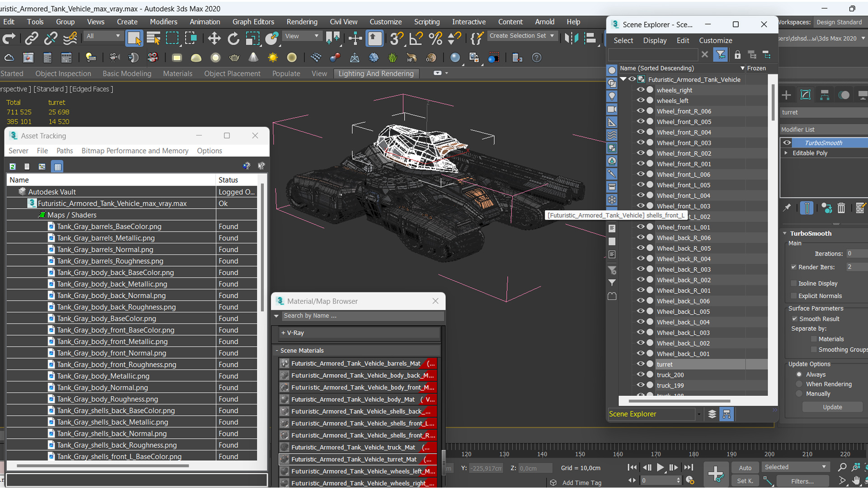Open the Modifier List dropdown

click(824, 130)
